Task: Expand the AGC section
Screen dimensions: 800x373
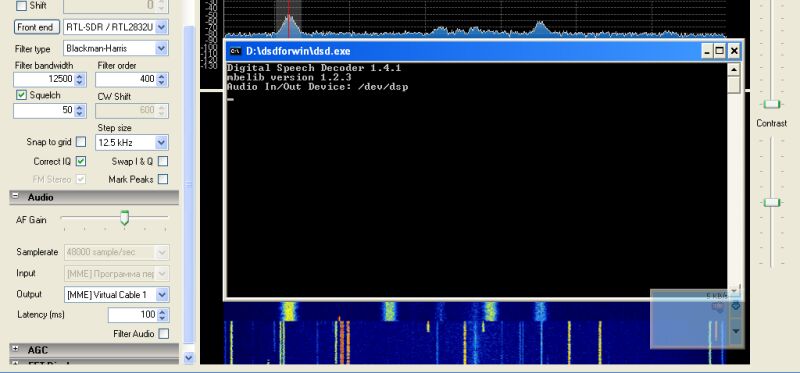Action: coord(15,349)
